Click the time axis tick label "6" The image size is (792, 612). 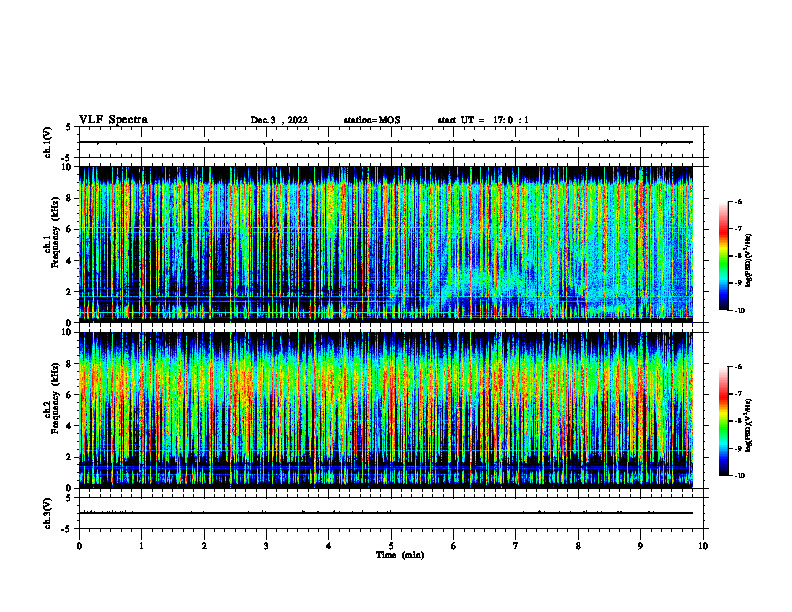(454, 546)
